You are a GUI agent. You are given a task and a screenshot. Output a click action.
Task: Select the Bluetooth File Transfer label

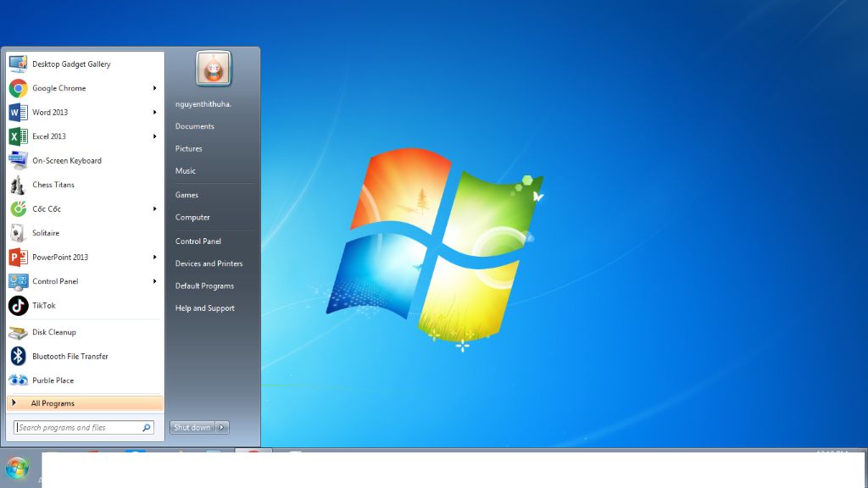pos(70,357)
